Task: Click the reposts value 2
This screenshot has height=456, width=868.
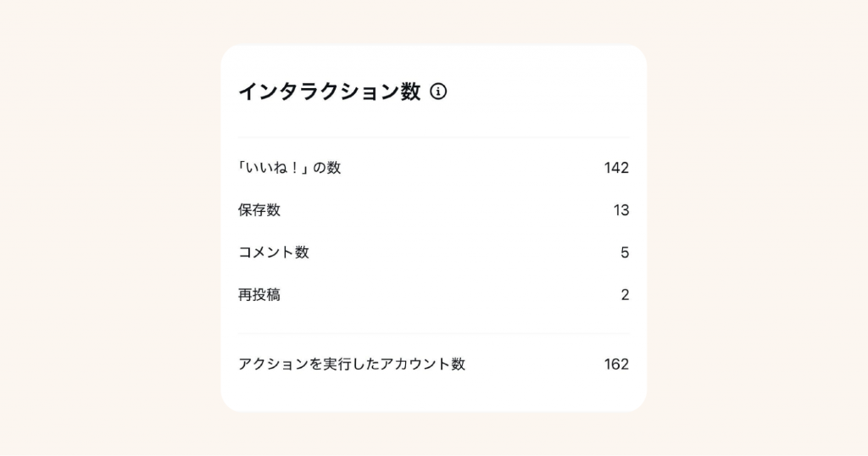Action: 625,295
